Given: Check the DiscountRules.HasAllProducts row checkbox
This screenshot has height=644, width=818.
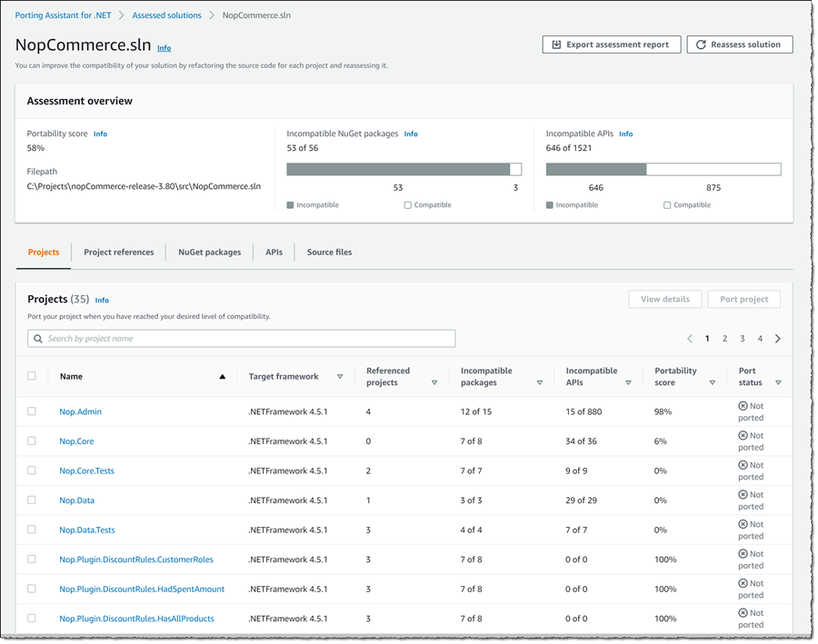Looking at the screenshot, I should coord(32,619).
